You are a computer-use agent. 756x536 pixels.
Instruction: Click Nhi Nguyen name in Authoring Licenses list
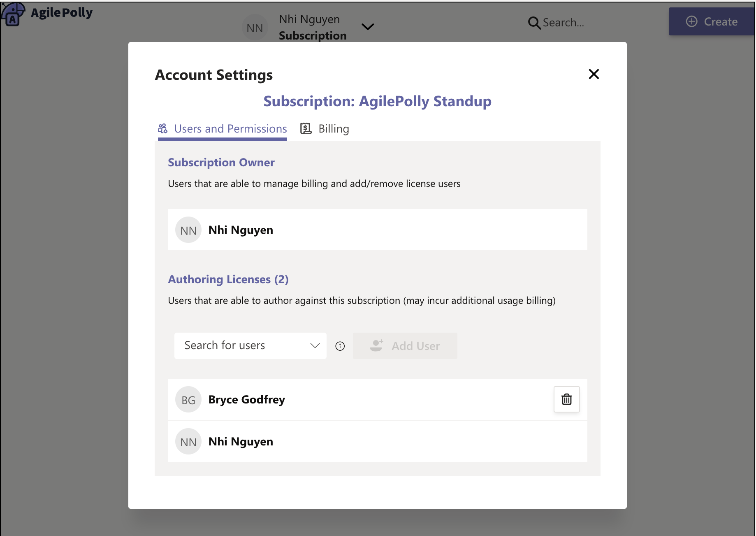click(241, 442)
